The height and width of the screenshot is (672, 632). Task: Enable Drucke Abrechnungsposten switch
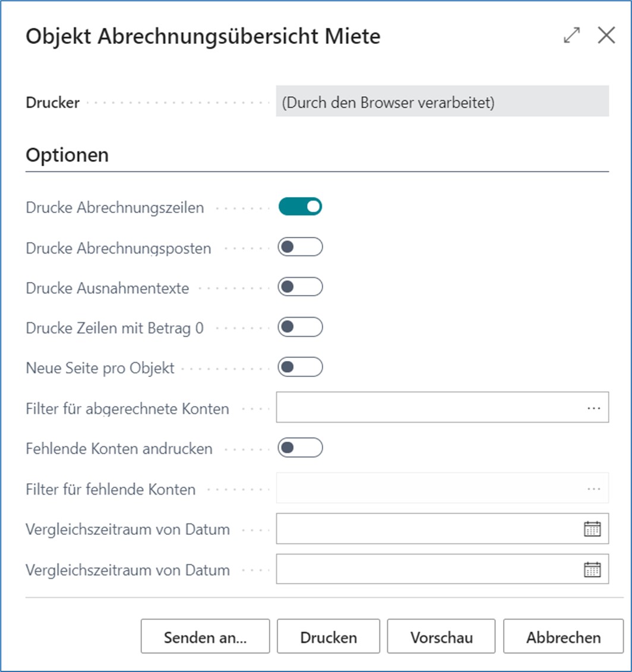[x=300, y=247]
